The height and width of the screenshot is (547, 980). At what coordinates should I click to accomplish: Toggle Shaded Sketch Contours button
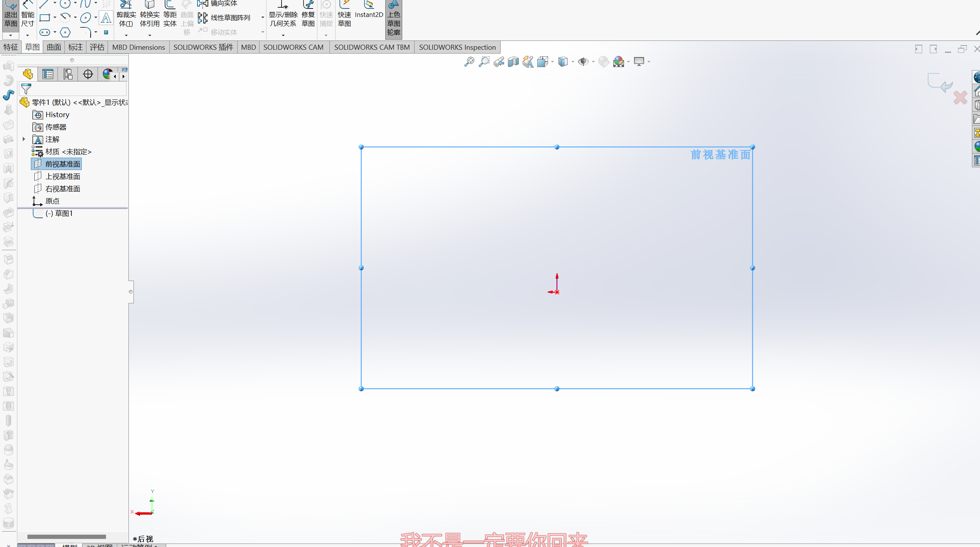393,19
